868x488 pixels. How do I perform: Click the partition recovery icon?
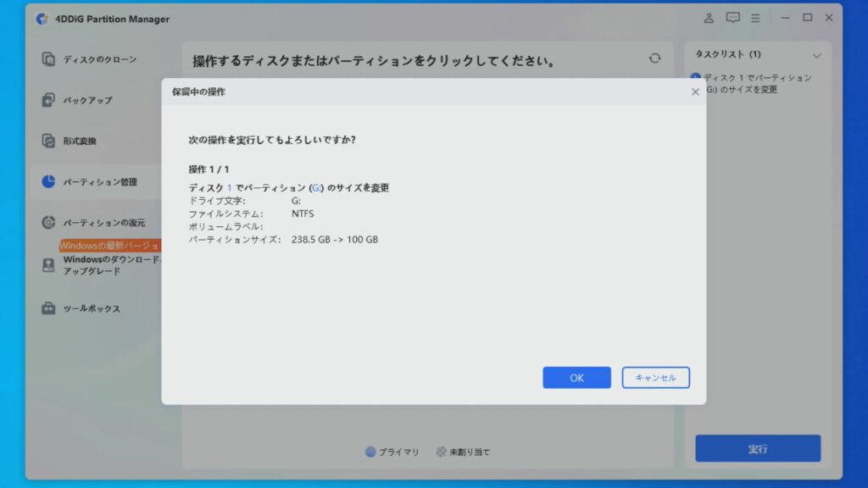[49, 223]
